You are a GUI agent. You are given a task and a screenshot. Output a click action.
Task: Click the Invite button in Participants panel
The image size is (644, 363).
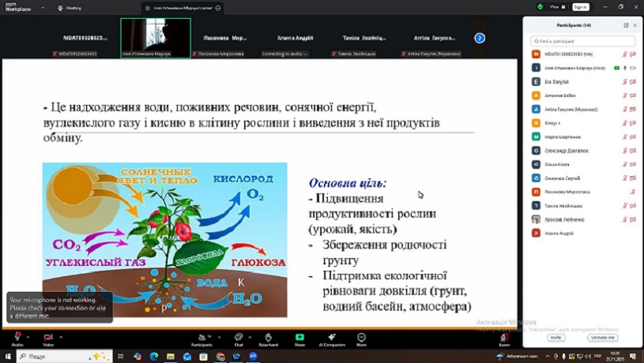pos(555,337)
